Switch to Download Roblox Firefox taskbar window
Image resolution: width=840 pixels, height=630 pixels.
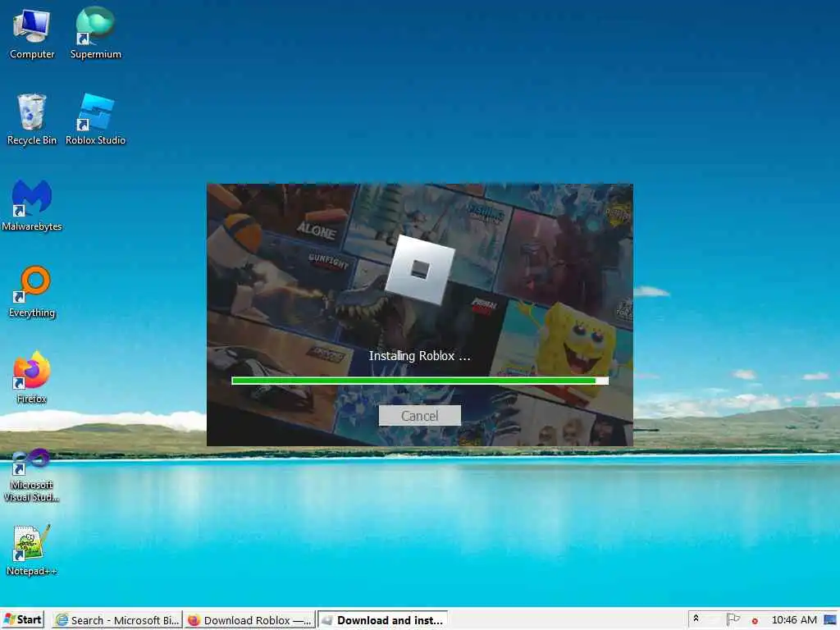pos(249,620)
